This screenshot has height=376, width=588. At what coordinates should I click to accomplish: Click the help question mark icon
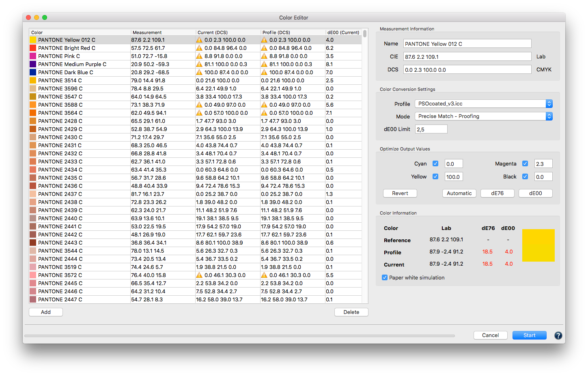558,335
